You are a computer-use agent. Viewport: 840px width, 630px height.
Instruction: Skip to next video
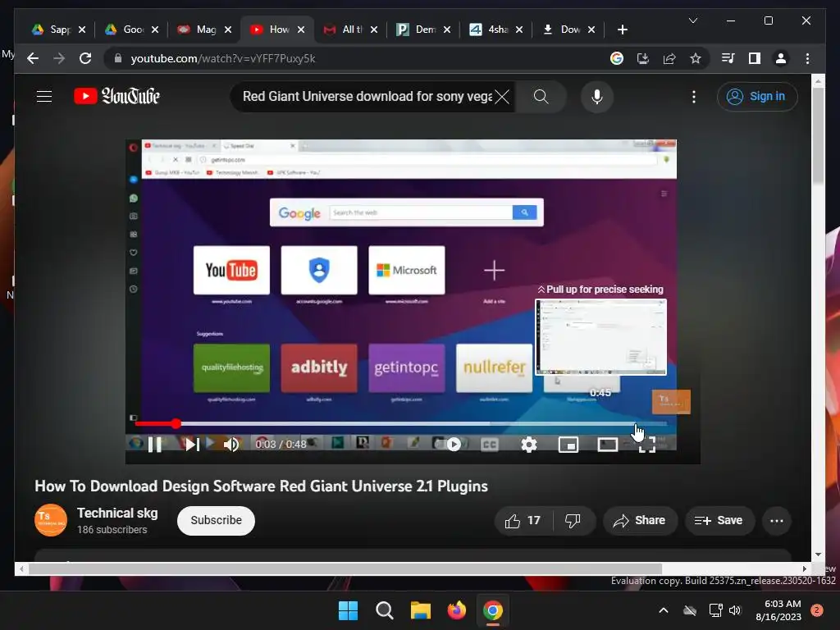click(192, 445)
